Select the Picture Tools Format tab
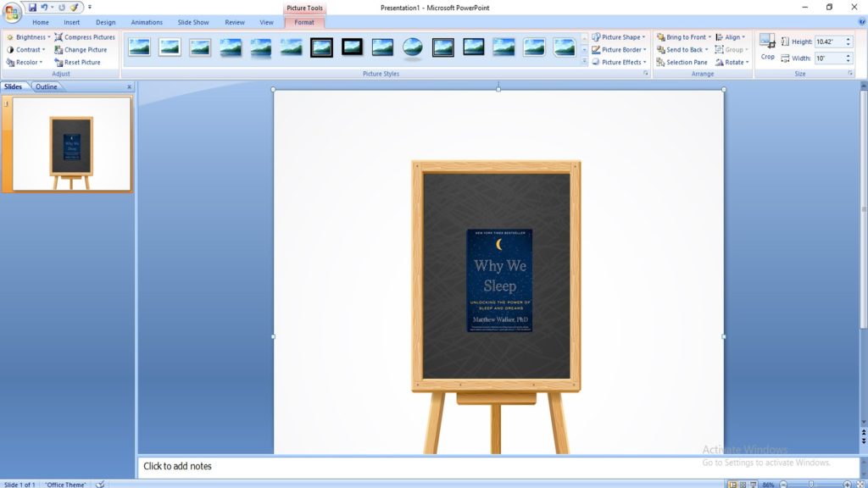 (304, 22)
